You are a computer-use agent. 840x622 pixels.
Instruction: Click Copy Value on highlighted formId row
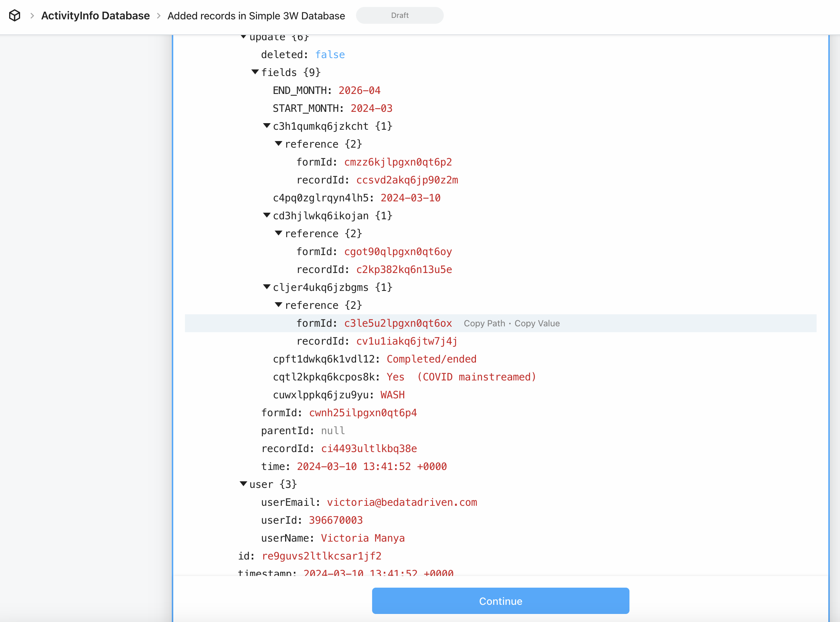click(x=537, y=323)
